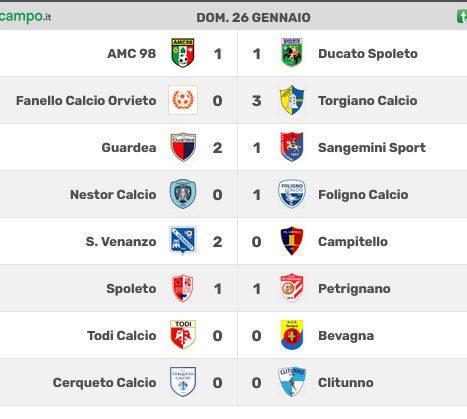Click the Clitunno team badge

[292, 382]
